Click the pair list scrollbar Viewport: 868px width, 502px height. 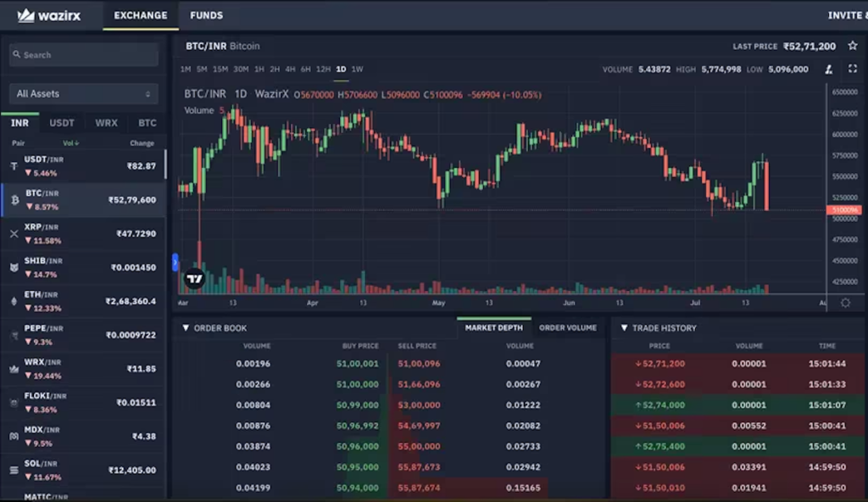point(165,165)
